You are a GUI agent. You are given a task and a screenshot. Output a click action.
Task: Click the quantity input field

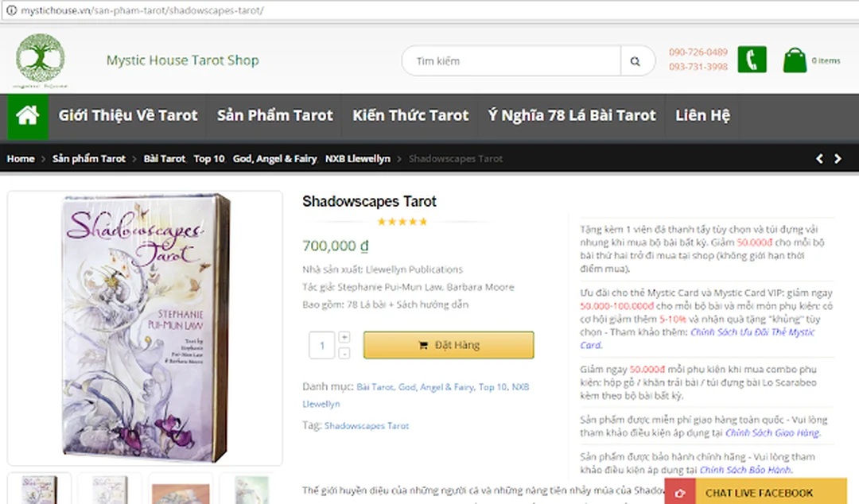pos(321,345)
